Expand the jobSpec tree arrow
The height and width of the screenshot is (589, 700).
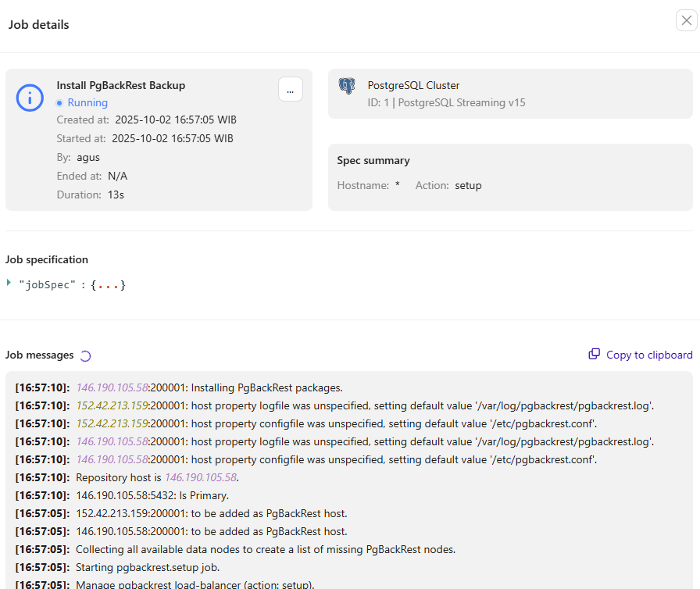coord(9,283)
